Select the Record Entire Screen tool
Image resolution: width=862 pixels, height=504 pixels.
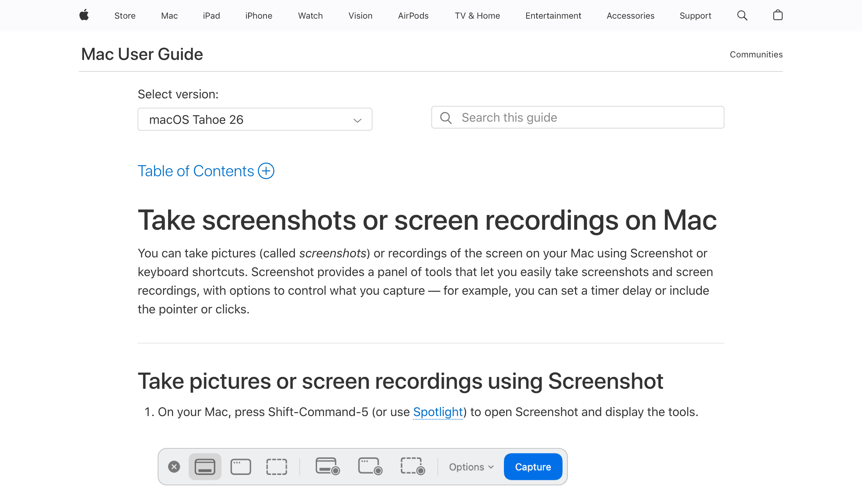point(327,467)
